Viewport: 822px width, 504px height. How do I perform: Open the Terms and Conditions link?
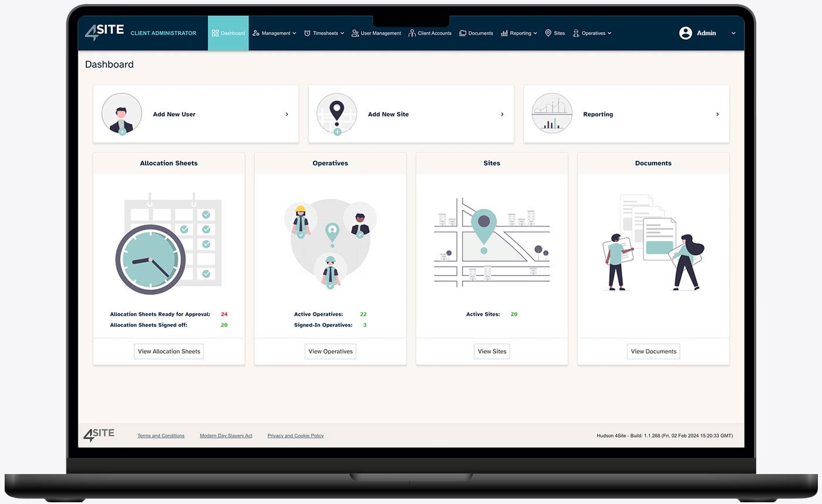pos(161,436)
